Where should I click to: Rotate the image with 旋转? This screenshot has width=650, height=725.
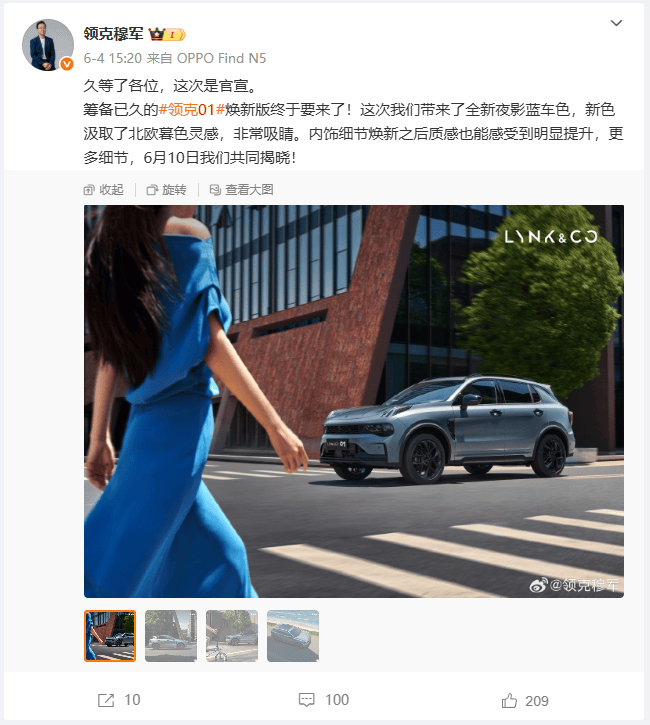click(x=166, y=190)
